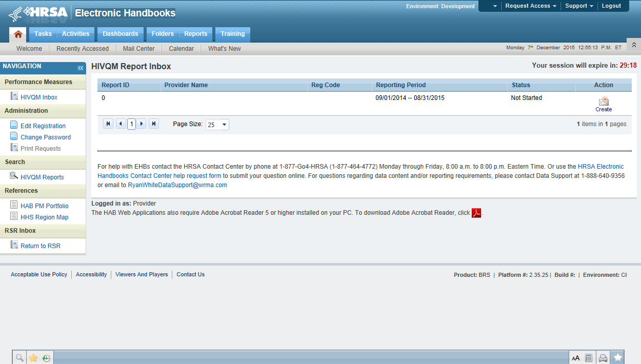
Task: Go to last page of results
Action: tap(154, 124)
